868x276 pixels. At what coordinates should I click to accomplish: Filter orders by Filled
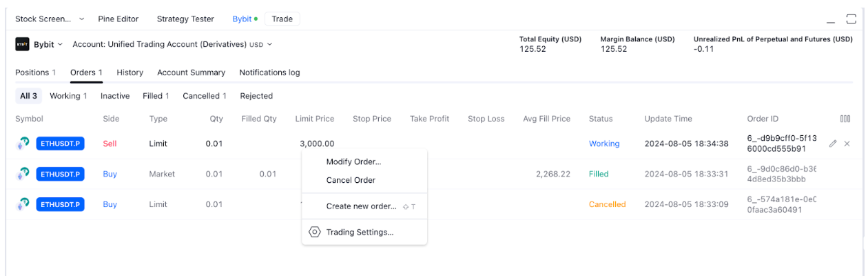point(156,96)
